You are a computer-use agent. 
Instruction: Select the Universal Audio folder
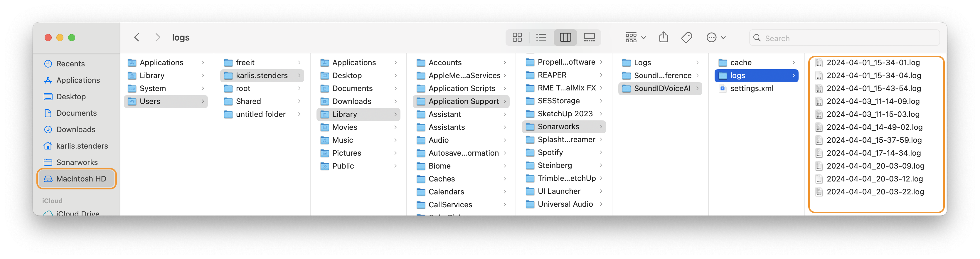coord(564,204)
